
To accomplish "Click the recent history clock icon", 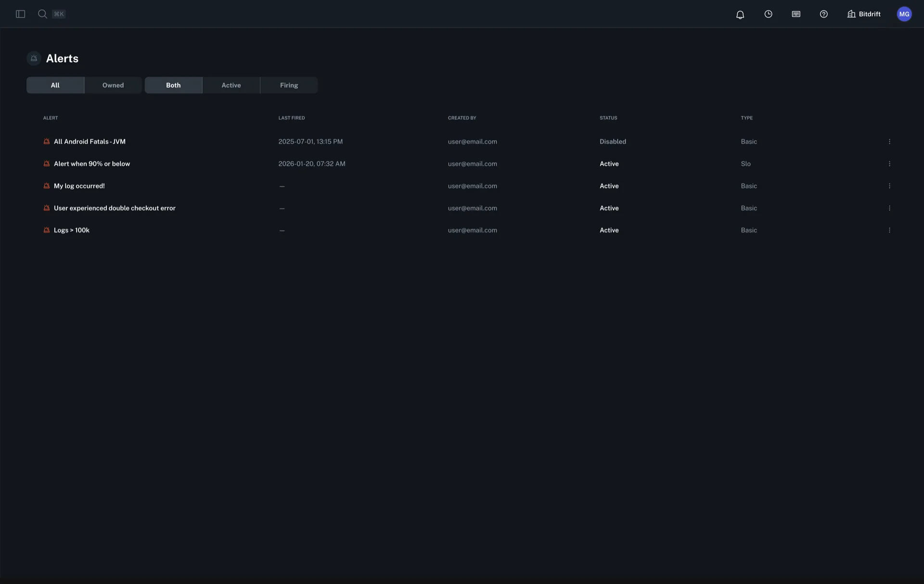I will pos(768,14).
